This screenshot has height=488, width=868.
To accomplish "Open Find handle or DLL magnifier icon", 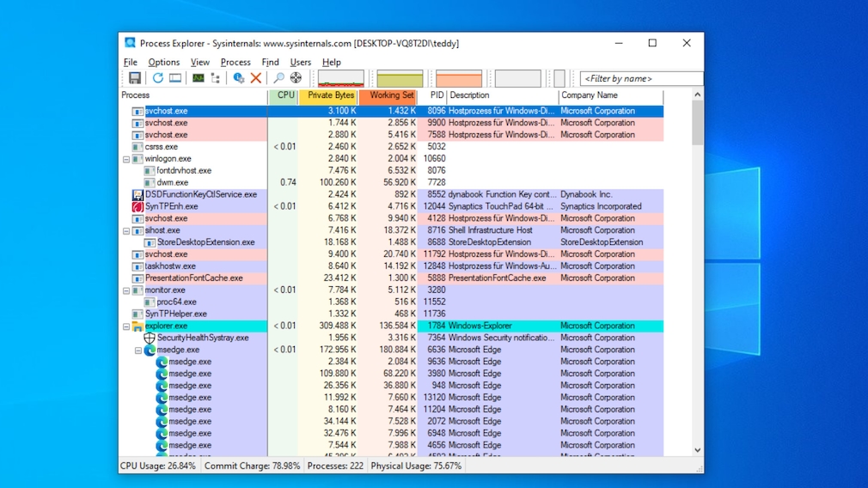I will point(279,78).
